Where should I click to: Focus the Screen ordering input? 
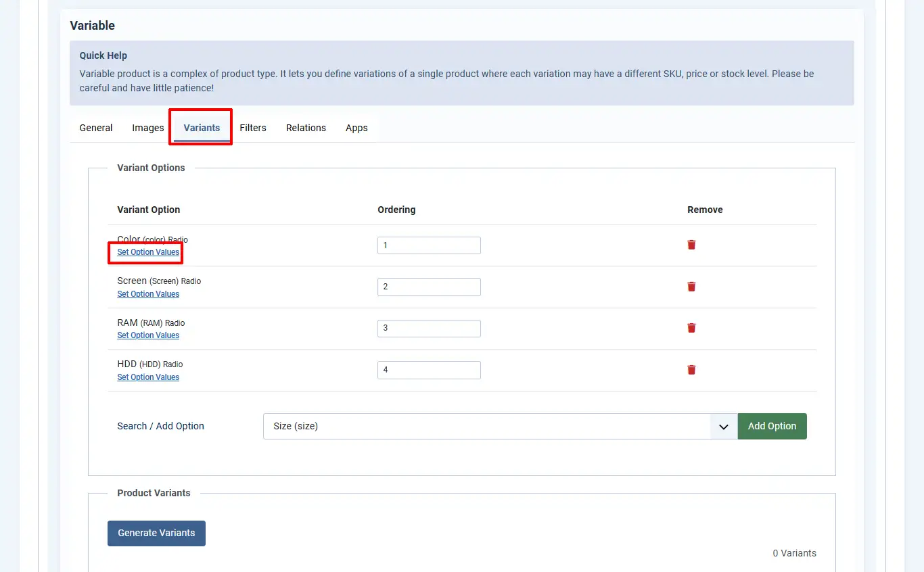click(x=429, y=287)
